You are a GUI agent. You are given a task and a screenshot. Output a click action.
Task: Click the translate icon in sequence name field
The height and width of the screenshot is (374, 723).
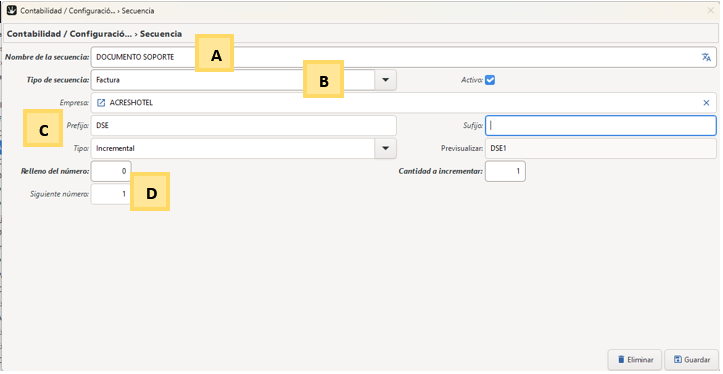[x=706, y=57]
